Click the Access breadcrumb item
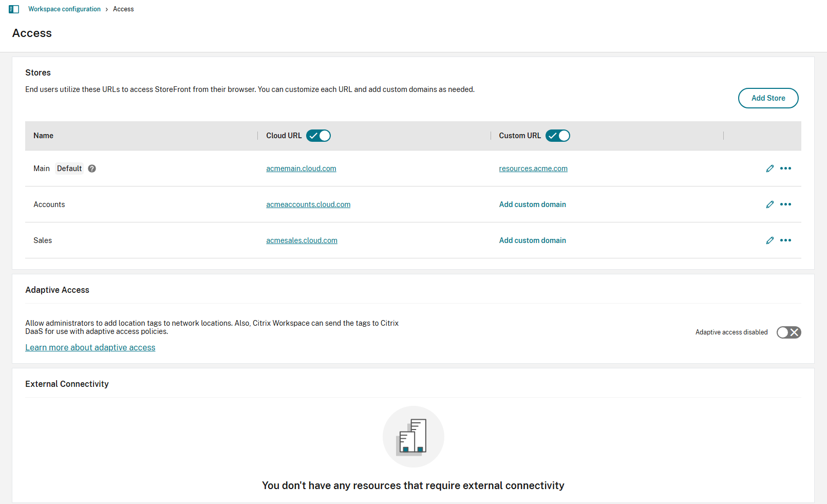Image resolution: width=827 pixels, height=504 pixels. pyautogui.click(x=123, y=9)
